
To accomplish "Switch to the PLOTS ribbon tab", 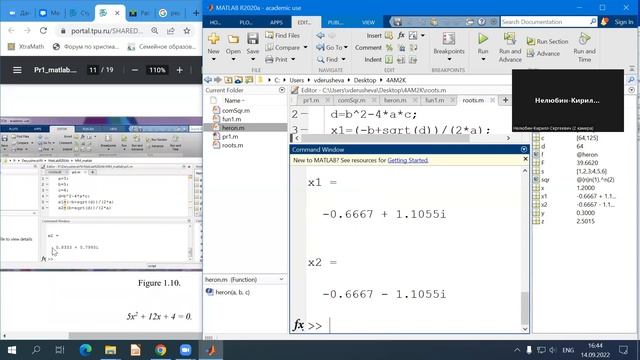I will click(x=246, y=22).
